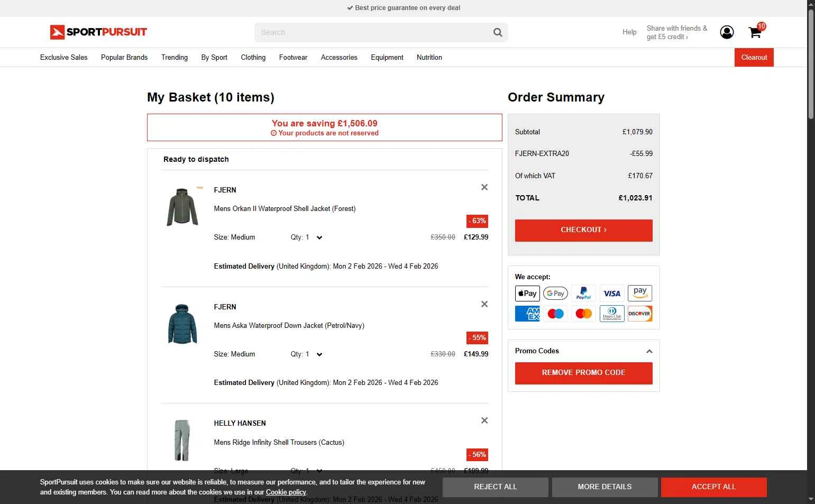815x504 pixels.
Task: Open Accessories menu
Action: tap(339, 58)
